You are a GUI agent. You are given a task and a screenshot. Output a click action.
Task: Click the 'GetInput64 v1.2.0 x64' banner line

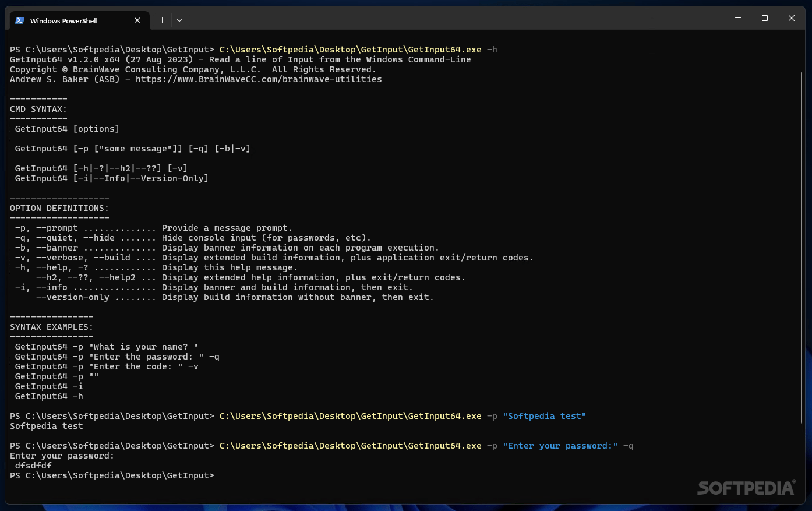point(241,59)
